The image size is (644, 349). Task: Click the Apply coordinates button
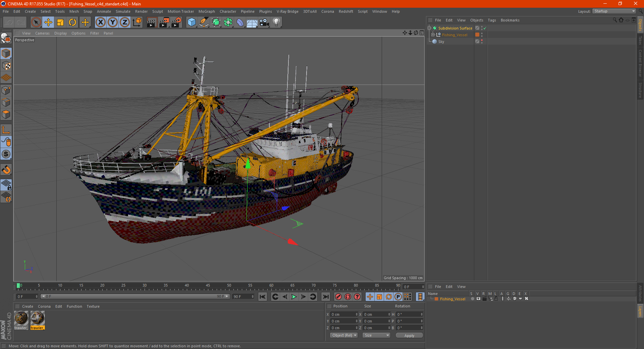pos(409,336)
